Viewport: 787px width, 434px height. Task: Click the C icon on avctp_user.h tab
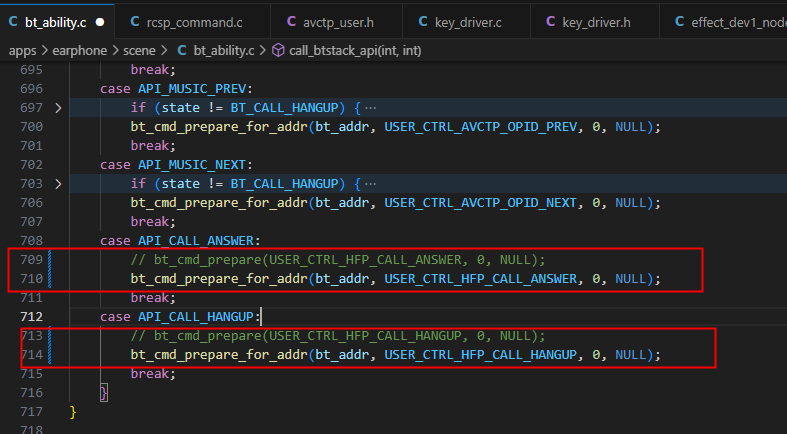point(291,22)
